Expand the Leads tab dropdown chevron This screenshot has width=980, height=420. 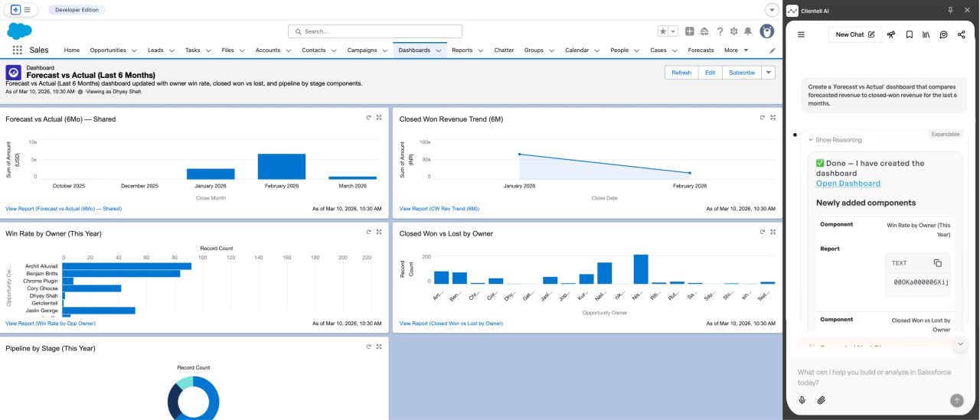click(171, 50)
